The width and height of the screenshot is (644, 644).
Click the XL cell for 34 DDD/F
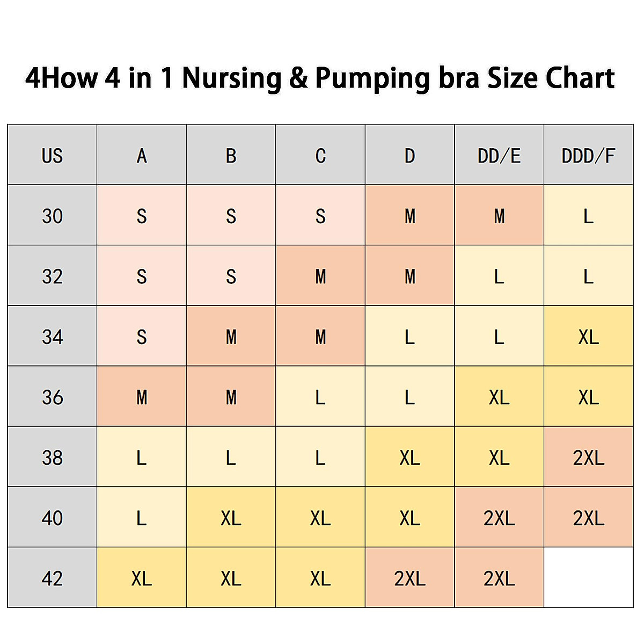tap(588, 336)
